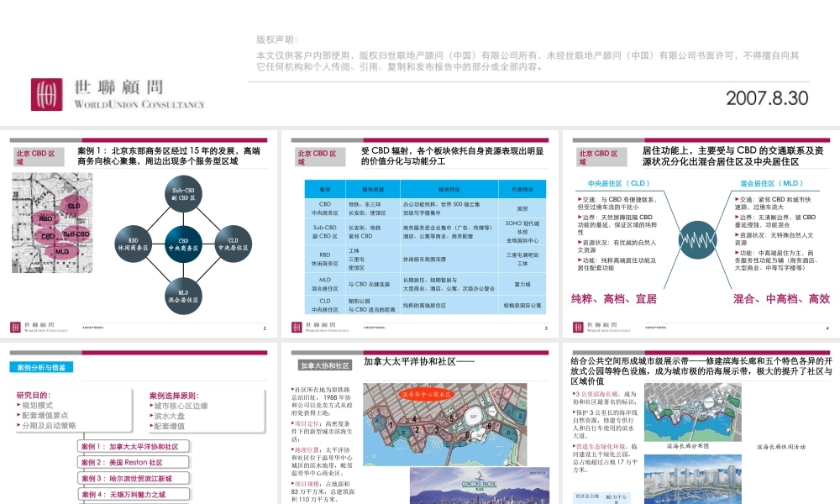Viewport: 840px width, 504px height.
Task: Click the 受CBD辐射 slide title
Action: click(x=452, y=156)
